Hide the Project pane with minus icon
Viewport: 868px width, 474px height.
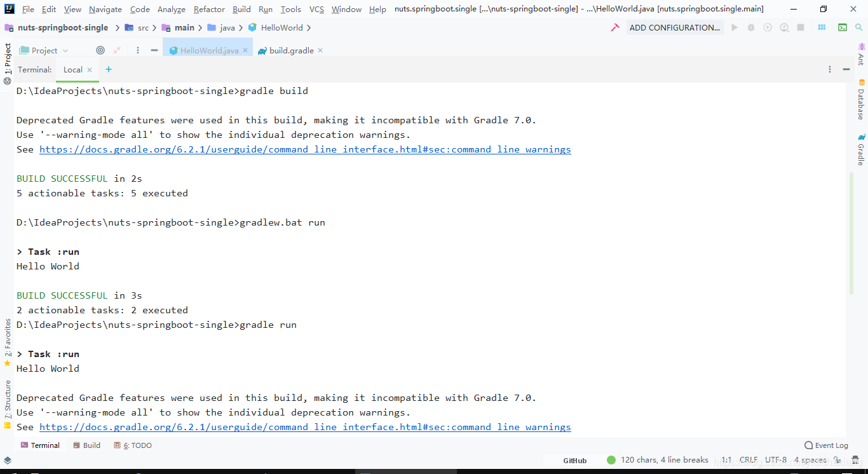tap(154, 50)
